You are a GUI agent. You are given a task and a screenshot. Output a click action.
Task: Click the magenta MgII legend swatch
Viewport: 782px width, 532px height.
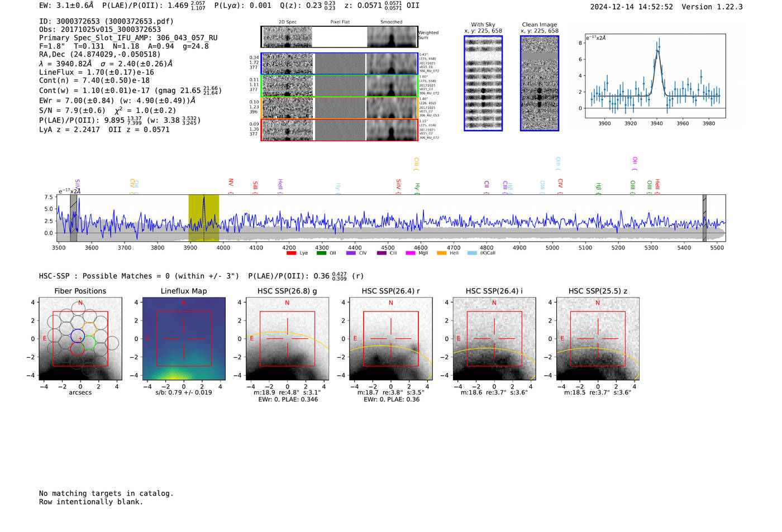pos(411,253)
